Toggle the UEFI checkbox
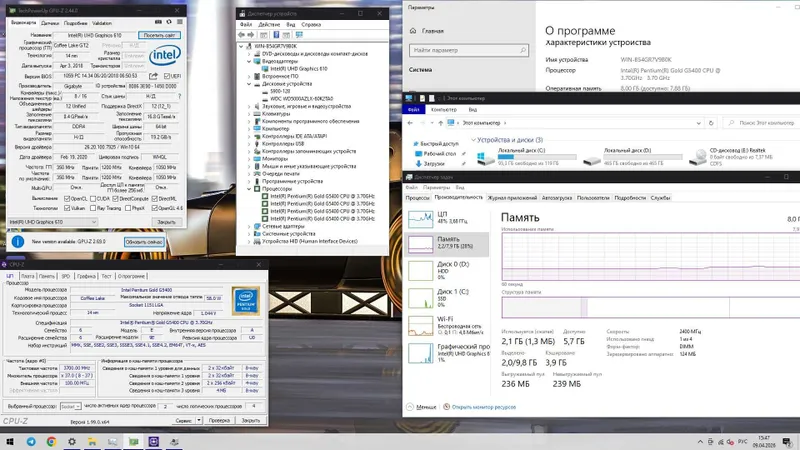This screenshot has height=450, width=800. [167, 76]
